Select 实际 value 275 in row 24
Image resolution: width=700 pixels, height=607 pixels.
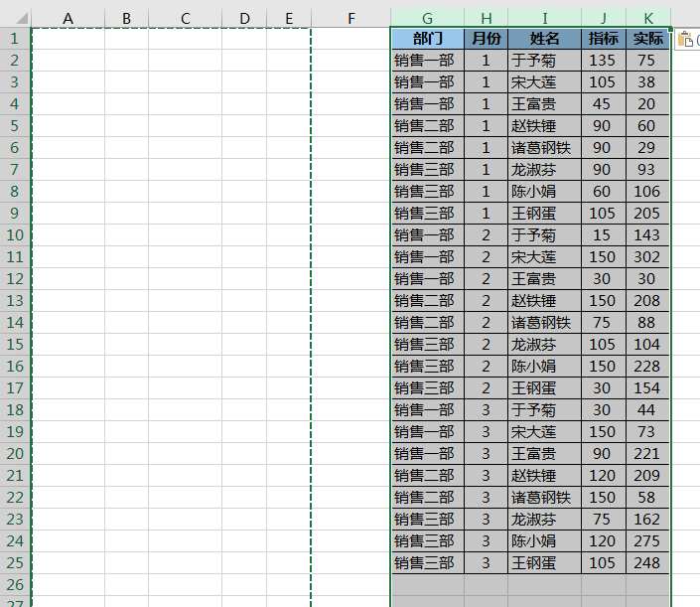coord(647,540)
